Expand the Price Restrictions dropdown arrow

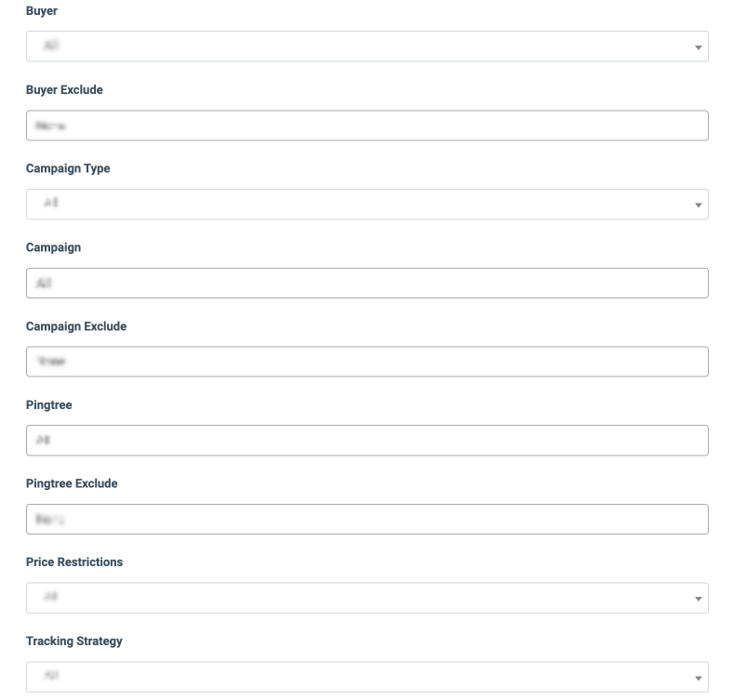click(x=698, y=599)
